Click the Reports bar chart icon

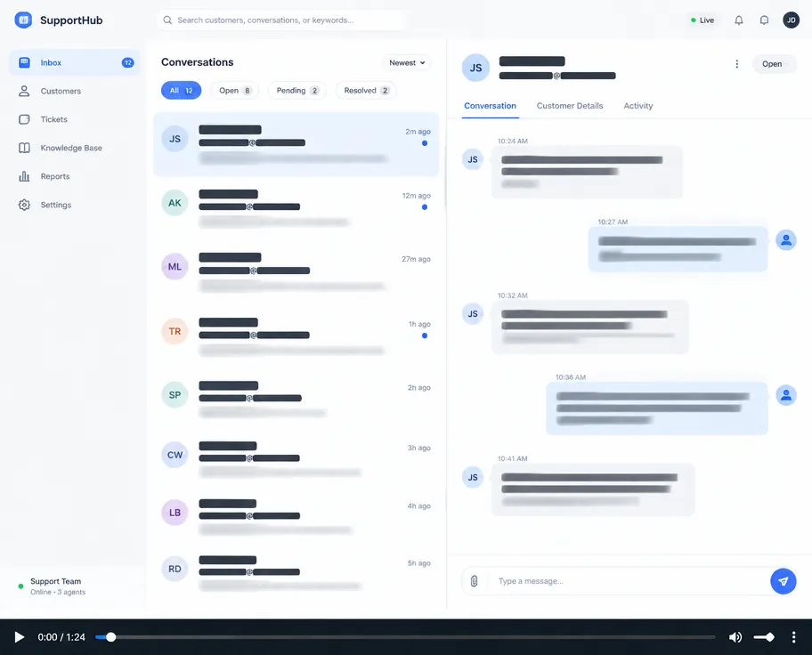point(24,176)
